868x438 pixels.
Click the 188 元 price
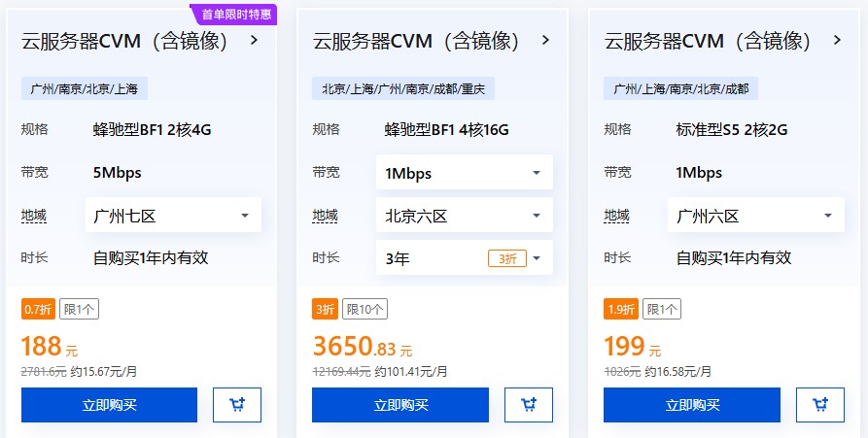pyautogui.click(x=50, y=347)
